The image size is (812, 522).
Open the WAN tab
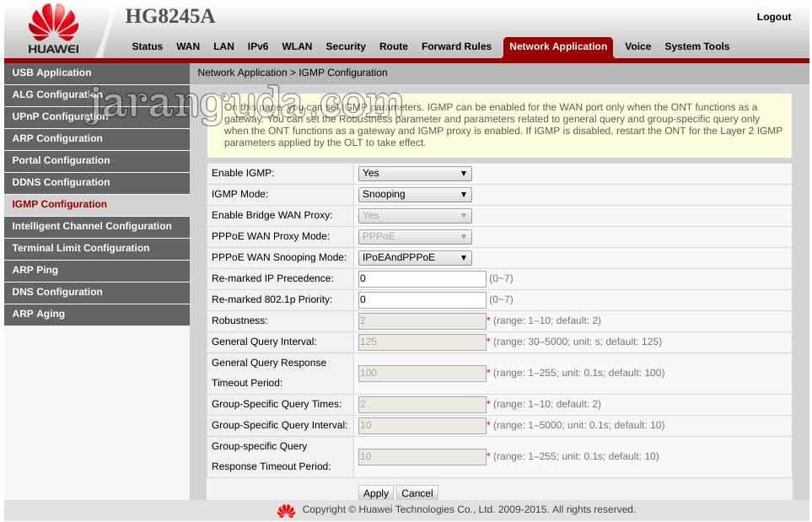188,46
